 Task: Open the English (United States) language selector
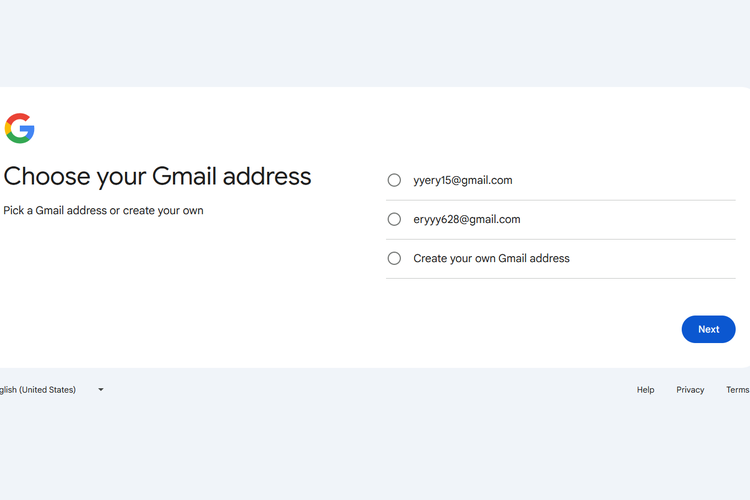pos(40,390)
